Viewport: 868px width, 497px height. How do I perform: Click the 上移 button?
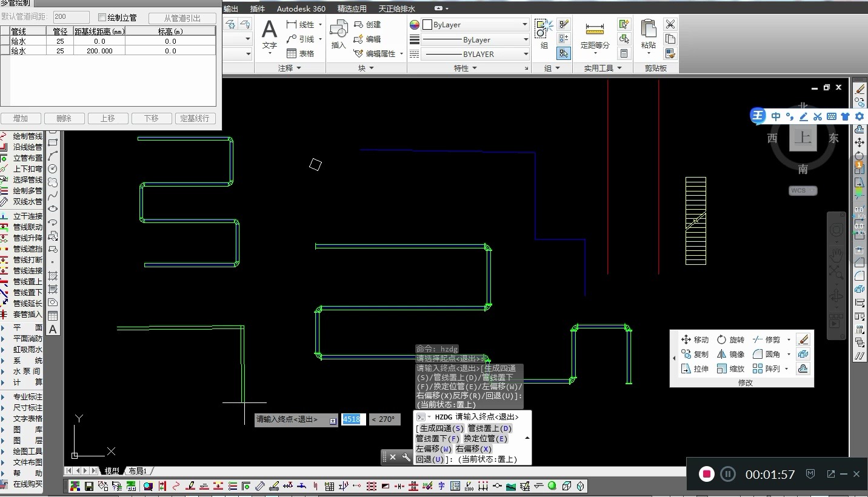point(107,118)
